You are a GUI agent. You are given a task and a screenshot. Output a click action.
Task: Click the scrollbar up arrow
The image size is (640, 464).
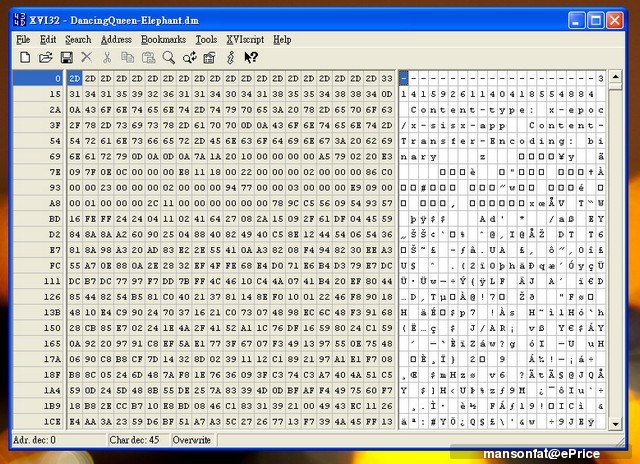coord(615,76)
